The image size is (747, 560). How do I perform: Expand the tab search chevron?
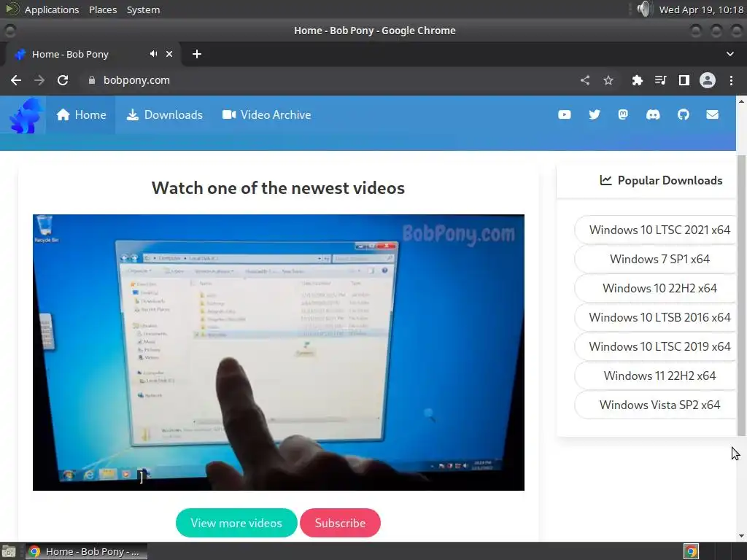729,54
